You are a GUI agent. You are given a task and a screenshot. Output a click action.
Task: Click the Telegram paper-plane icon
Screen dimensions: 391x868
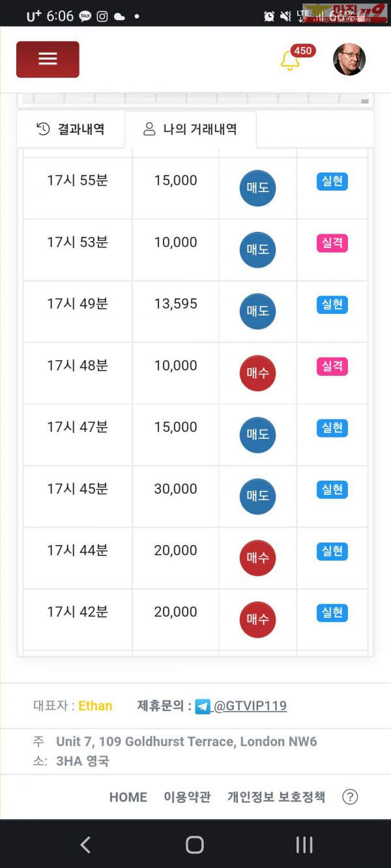pyautogui.click(x=203, y=707)
